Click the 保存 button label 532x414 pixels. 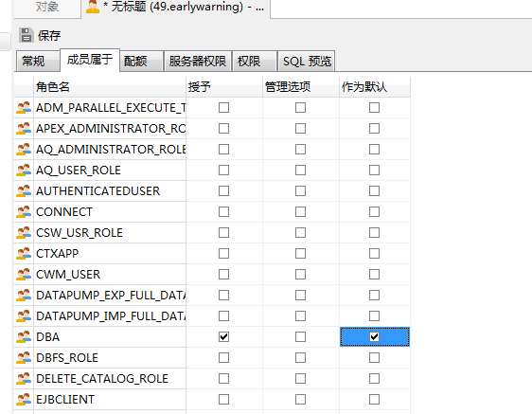pos(49,35)
